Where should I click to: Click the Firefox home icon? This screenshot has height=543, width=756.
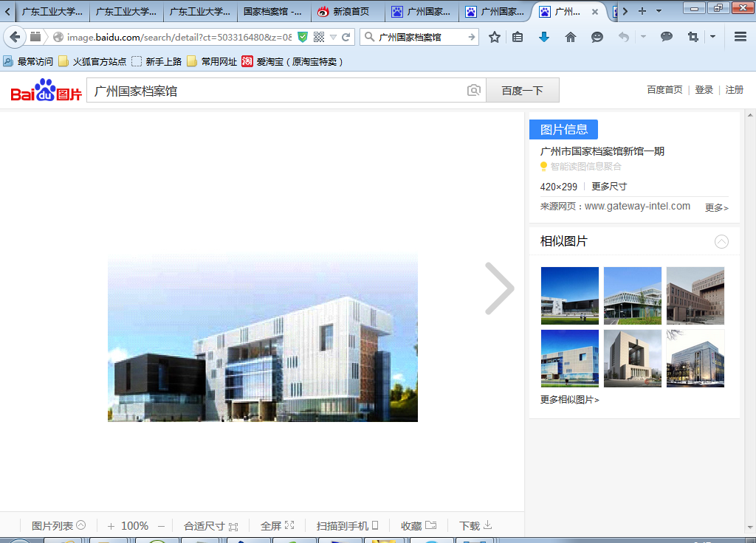click(x=570, y=37)
